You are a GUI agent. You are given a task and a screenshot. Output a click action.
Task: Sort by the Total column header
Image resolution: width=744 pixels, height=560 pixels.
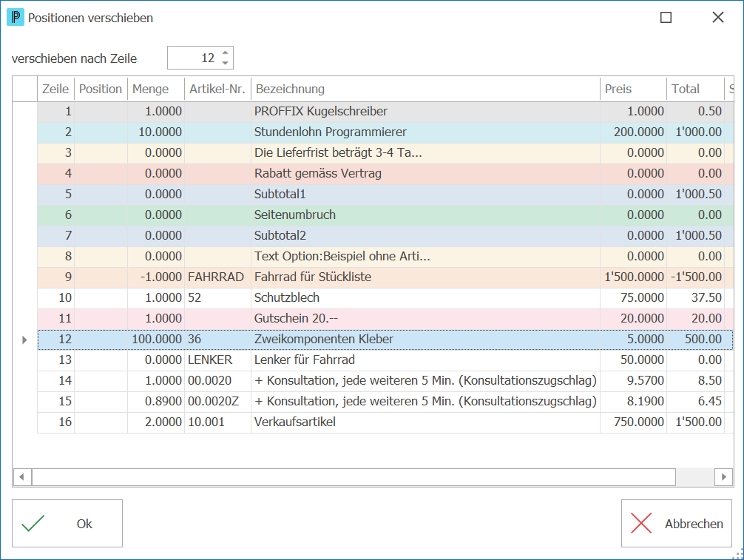[695, 89]
